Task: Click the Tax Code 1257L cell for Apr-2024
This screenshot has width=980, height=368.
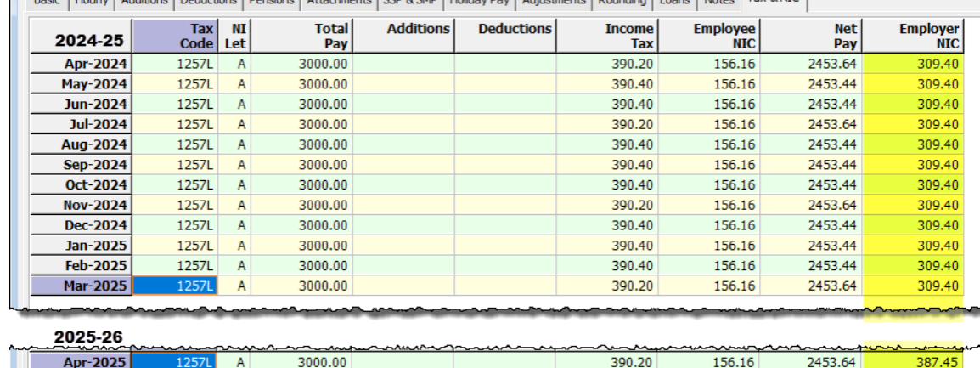Action: coord(175,64)
